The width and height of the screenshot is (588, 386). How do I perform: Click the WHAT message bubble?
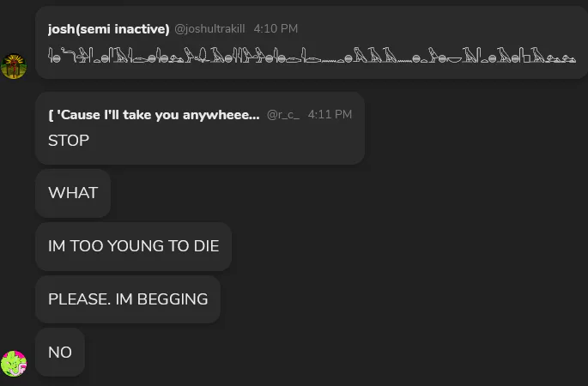tap(73, 193)
